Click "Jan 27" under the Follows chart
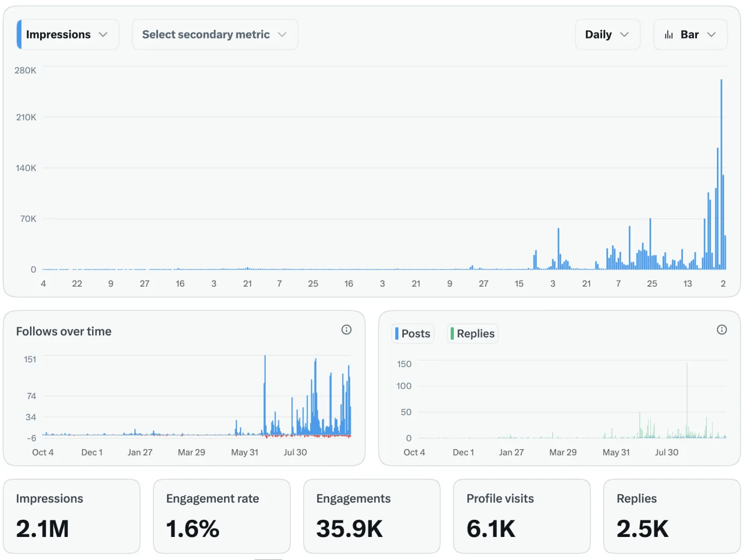 (140, 452)
